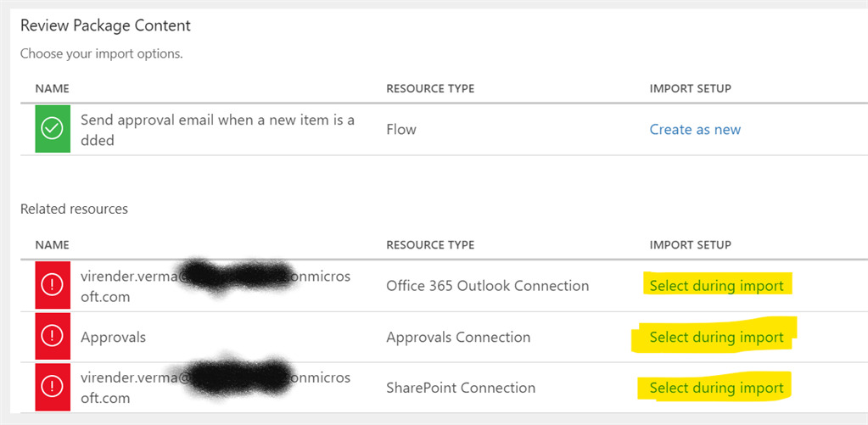Viewport: 868px width, 425px height.
Task: Open the 'Create as new' import setup link
Action: [695, 130]
